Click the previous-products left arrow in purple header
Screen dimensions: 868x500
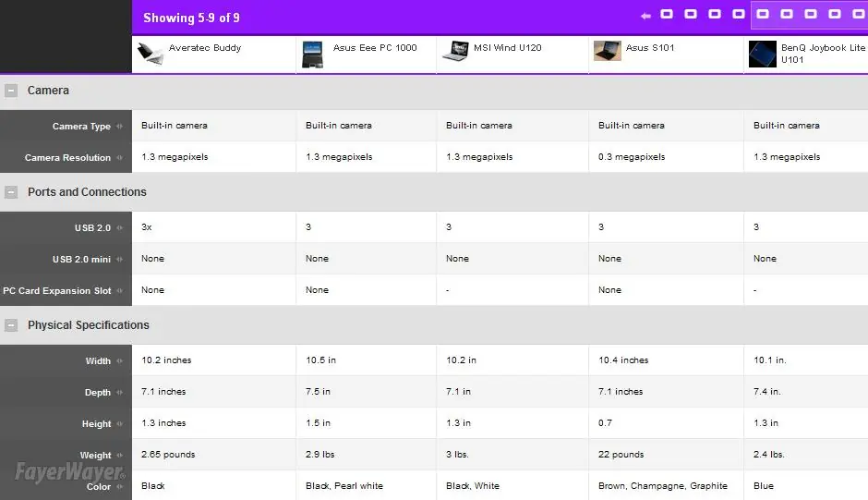pyautogui.click(x=645, y=16)
